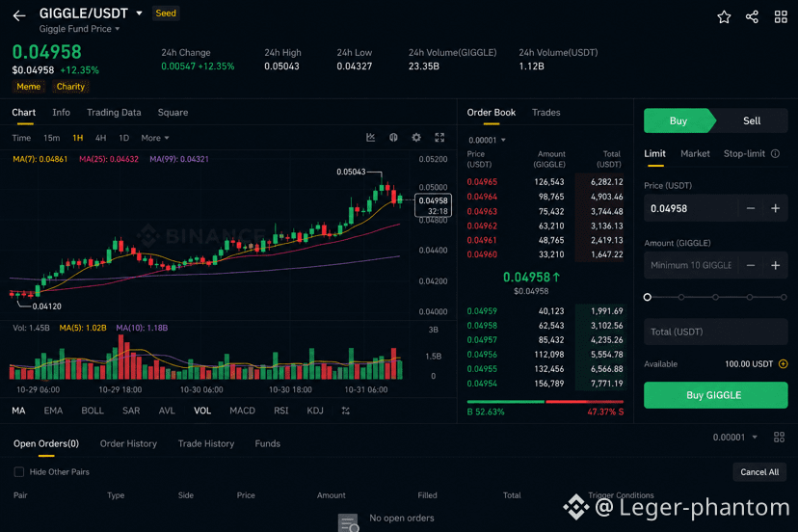Toggle the SAR indicator
Image resolution: width=798 pixels, height=532 pixels.
point(131,411)
